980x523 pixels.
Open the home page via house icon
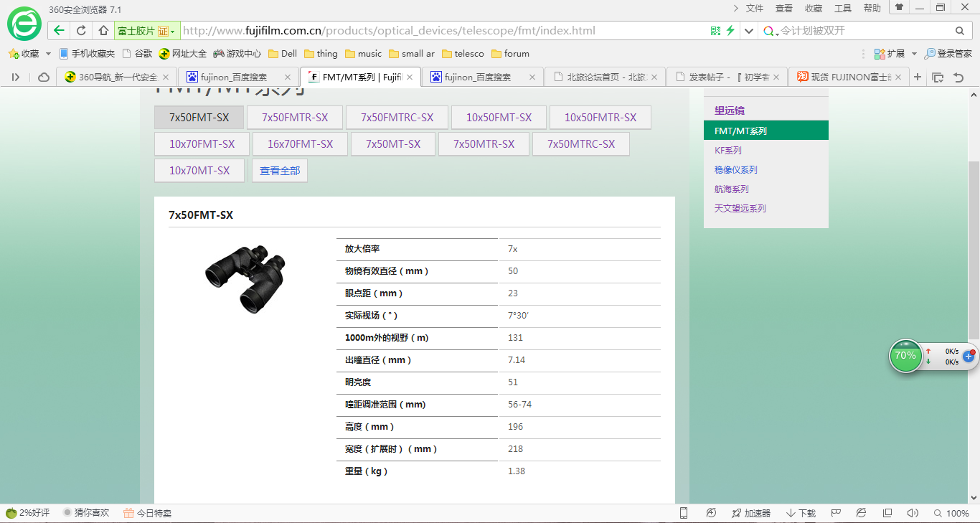point(103,31)
